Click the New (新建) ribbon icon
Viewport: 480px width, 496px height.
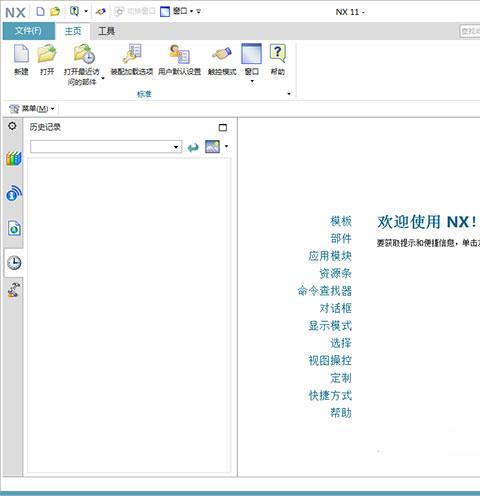(x=21, y=54)
